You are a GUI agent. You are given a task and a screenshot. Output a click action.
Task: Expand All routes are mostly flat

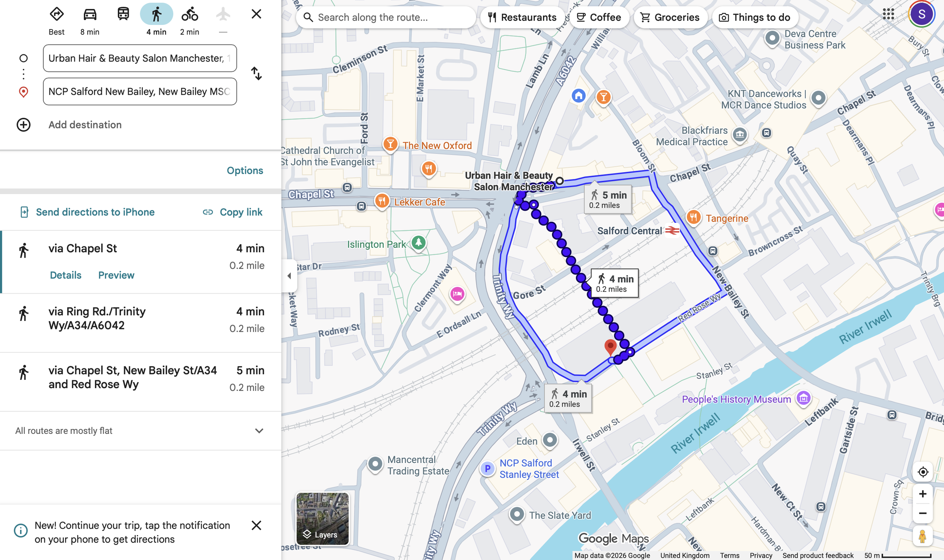(x=140, y=430)
